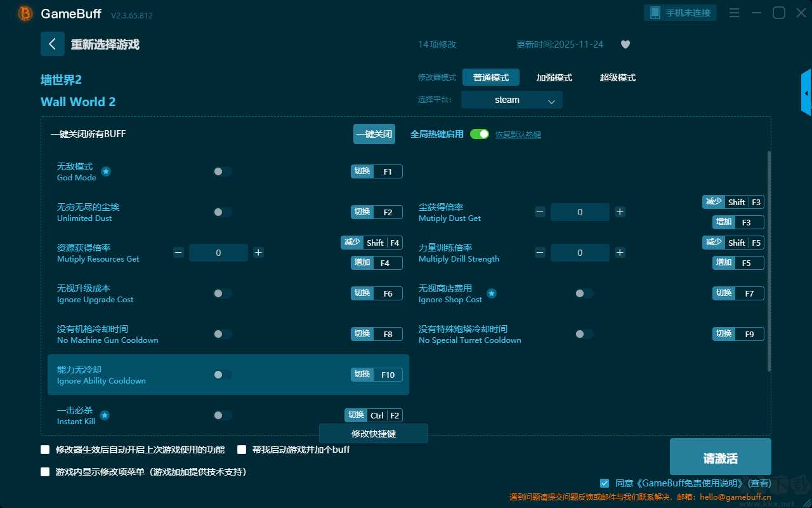
Task: Check show in-game trainer menu checkbox
Action: click(x=45, y=472)
